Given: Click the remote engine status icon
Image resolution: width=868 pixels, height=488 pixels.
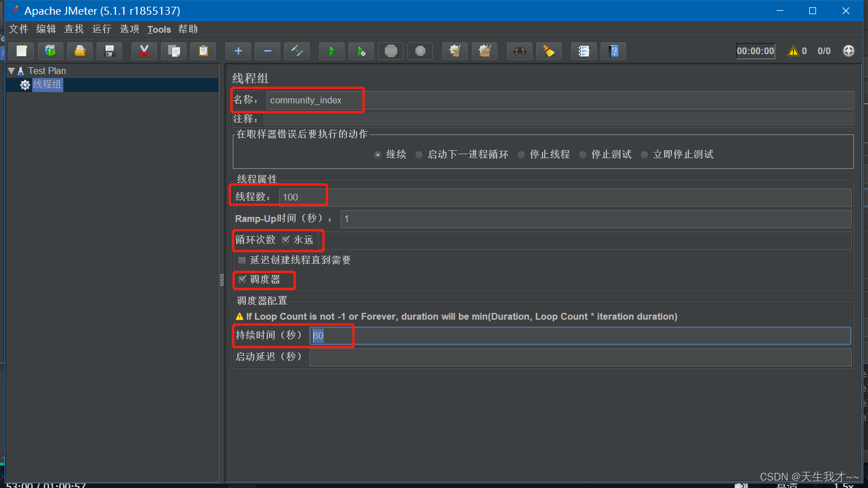Looking at the screenshot, I should tap(849, 51).
